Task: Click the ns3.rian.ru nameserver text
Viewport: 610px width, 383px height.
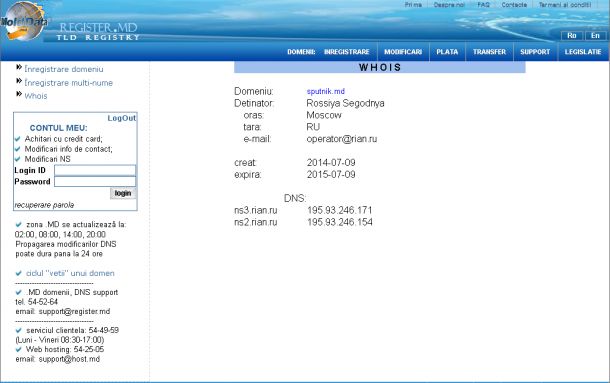Action: tap(256, 210)
